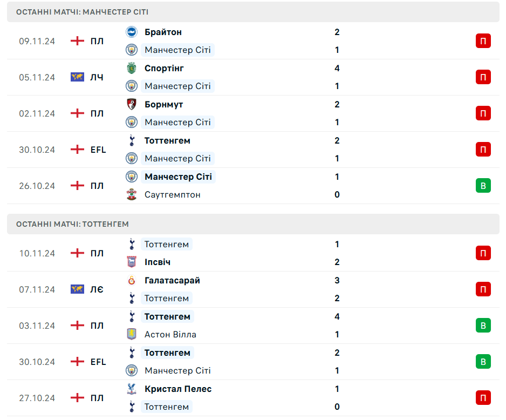
Task: Select the Останні матчі: Тоттенгем section header
Action: tap(253, 224)
